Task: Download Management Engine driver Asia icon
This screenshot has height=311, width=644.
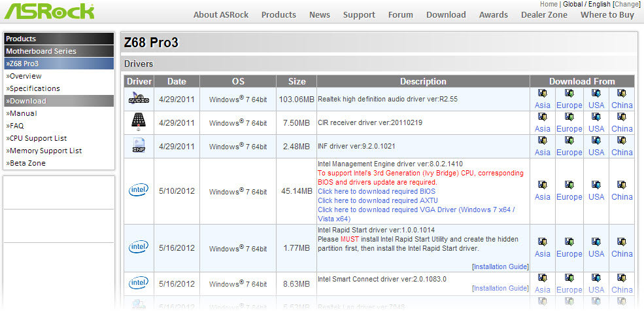Action: tap(542, 185)
